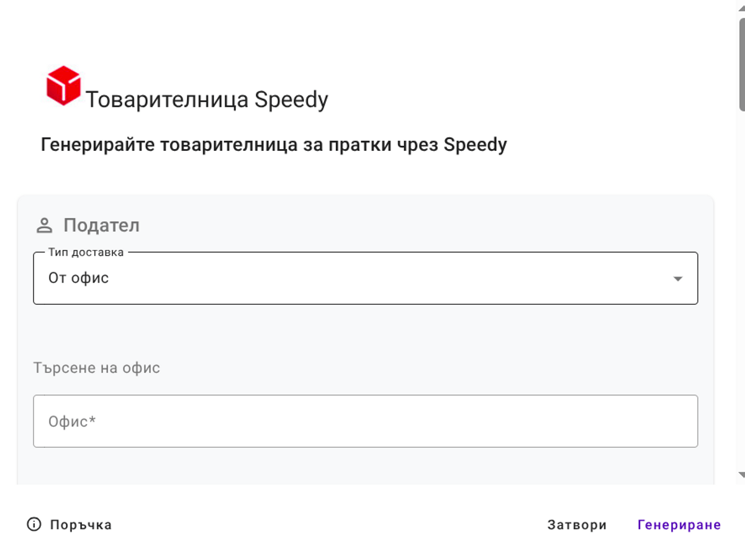745x560 pixels.
Task: Click inside the Офис input field
Action: point(366,420)
